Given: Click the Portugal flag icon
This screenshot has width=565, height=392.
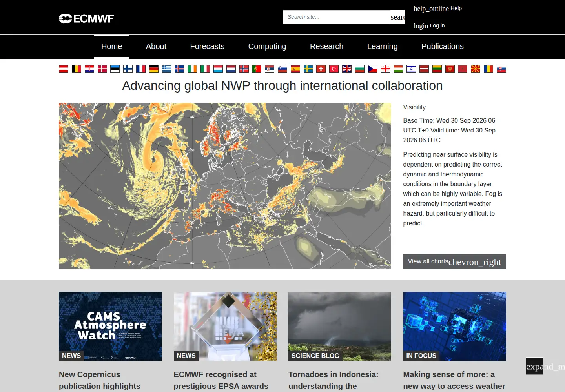Looking at the screenshot, I should (x=257, y=69).
